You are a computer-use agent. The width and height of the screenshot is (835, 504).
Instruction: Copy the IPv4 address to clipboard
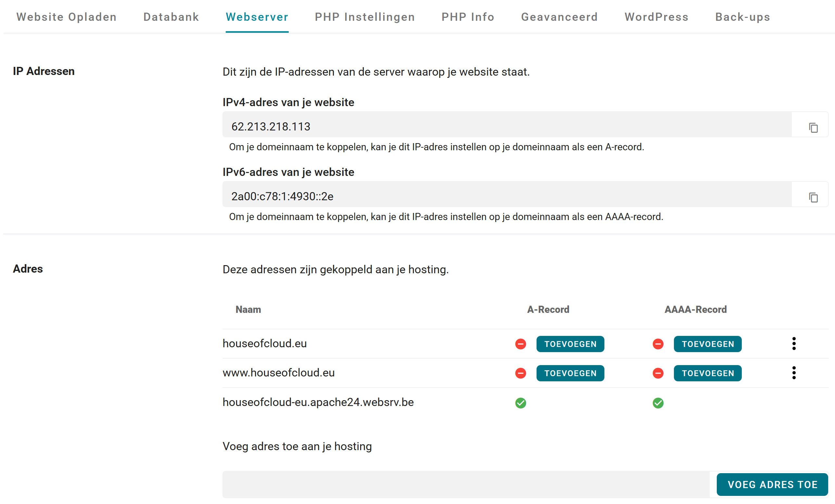(813, 127)
